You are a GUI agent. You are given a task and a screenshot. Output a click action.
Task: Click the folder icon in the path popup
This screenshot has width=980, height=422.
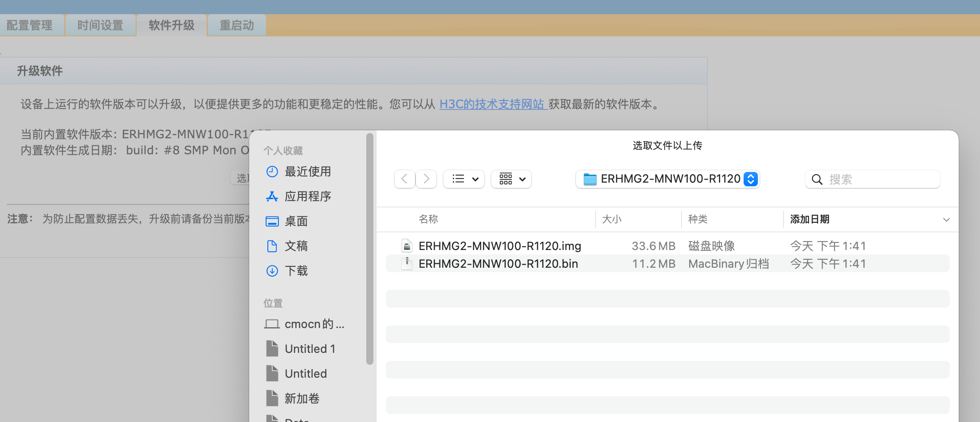tap(590, 179)
